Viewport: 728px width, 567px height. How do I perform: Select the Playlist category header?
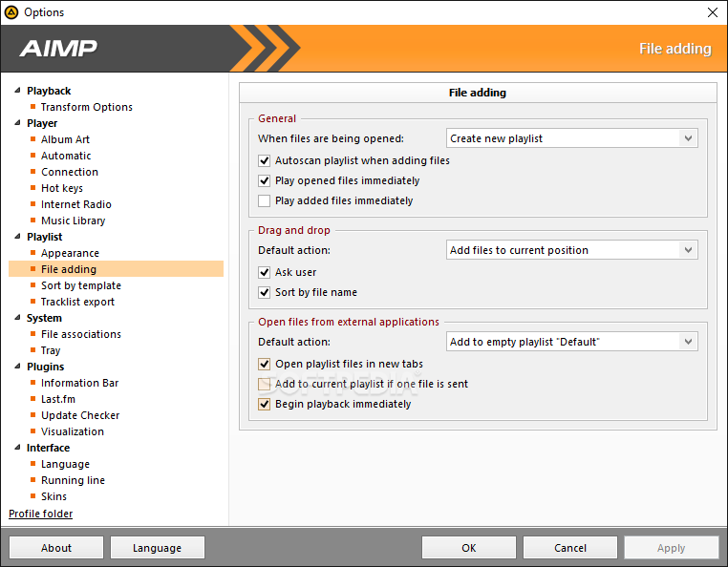[45, 237]
